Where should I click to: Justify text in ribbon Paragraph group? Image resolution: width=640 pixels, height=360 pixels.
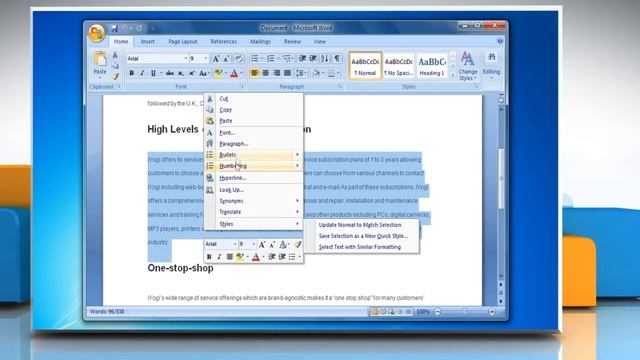pyautogui.click(x=287, y=73)
